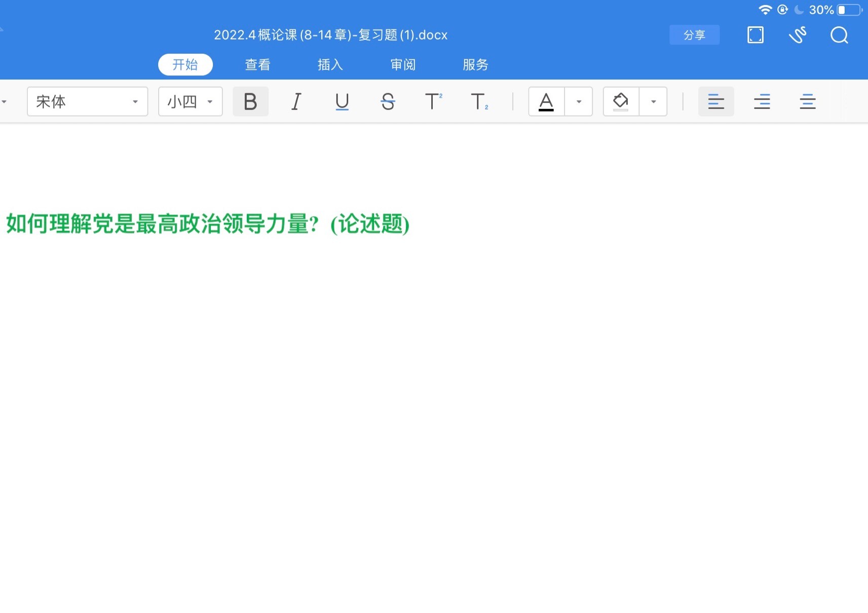Apply subscript formatting

479,102
